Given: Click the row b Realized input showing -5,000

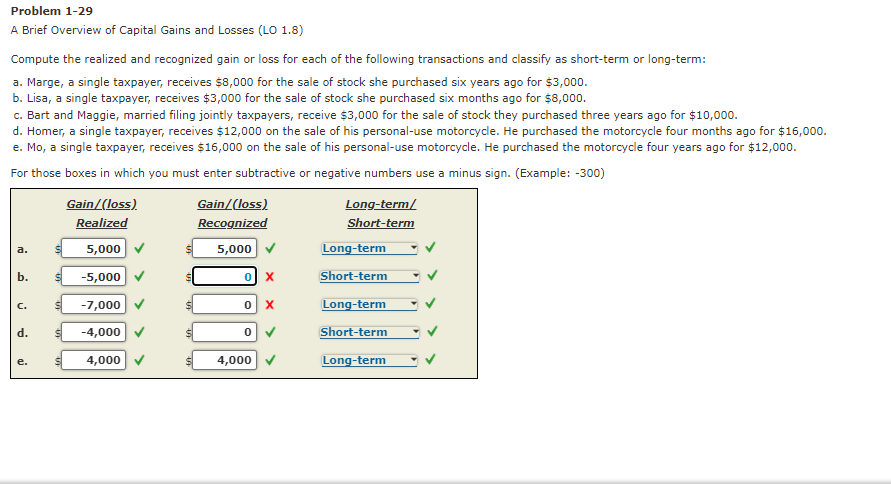Looking at the screenshot, I should tap(94, 277).
